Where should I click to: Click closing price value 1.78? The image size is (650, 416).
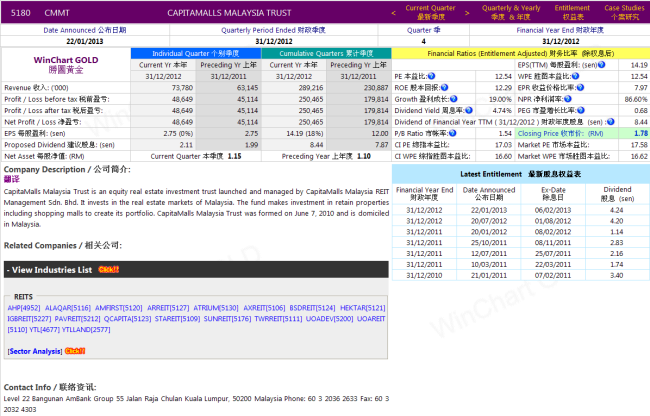tap(640, 133)
